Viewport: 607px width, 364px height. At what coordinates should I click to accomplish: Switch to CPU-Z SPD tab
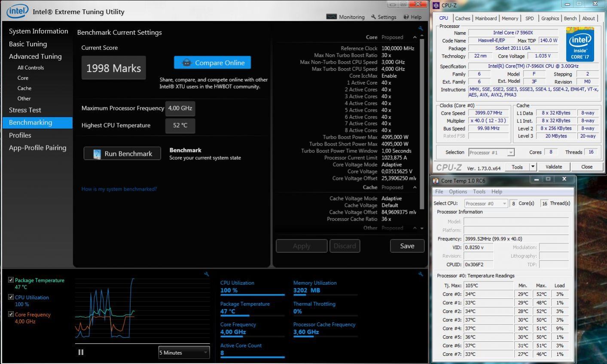530,18
